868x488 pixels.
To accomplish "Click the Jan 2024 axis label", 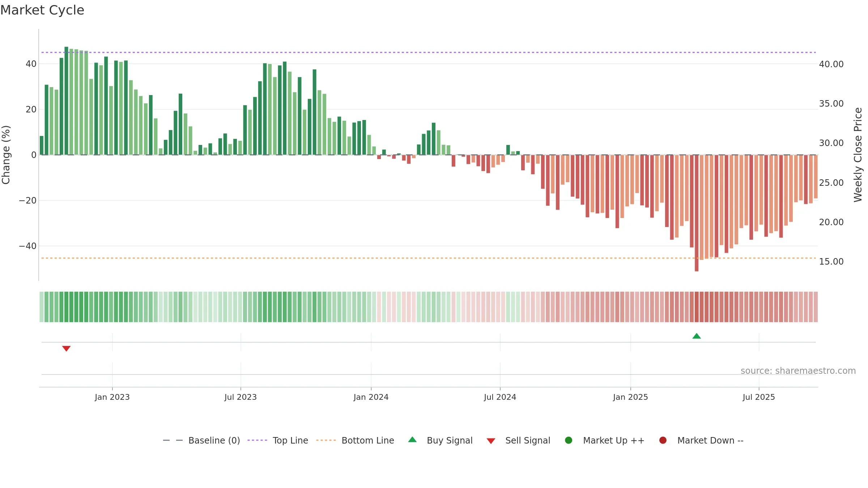I will [x=371, y=397].
